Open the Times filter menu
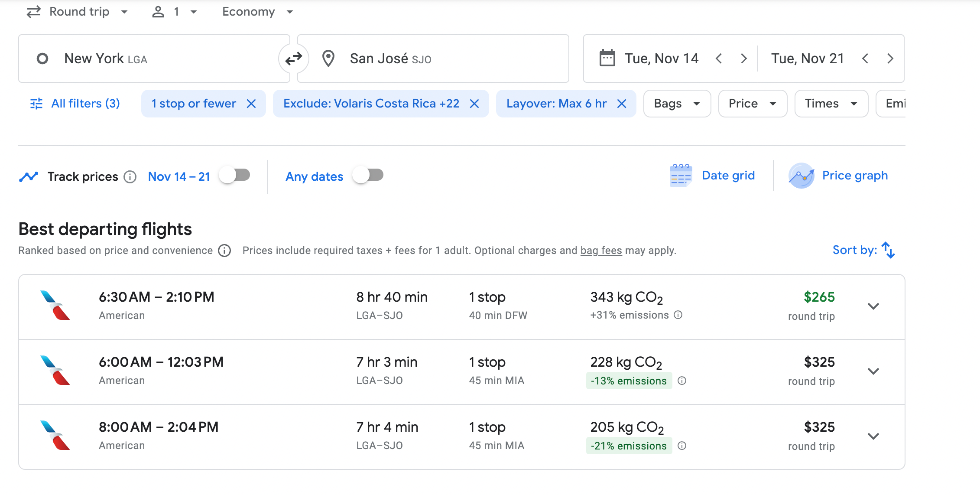 point(831,104)
